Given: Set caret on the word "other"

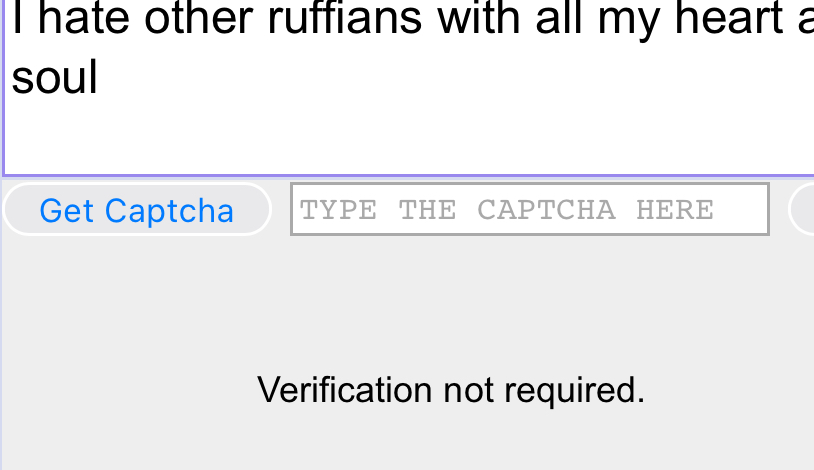Looking at the screenshot, I should tap(198, 18).
